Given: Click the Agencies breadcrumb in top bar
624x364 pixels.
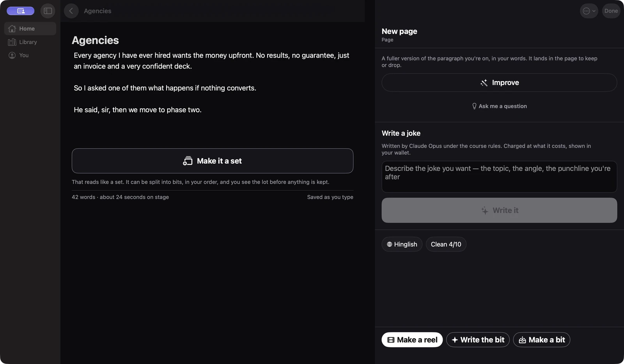Looking at the screenshot, I should point(97,11).
